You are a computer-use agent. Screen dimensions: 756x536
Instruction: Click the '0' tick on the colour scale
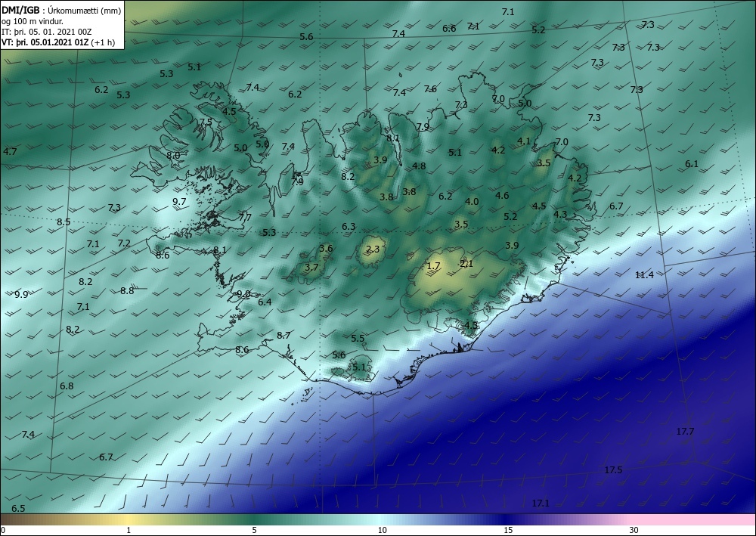pyautogui.click(x=3, y=530)
